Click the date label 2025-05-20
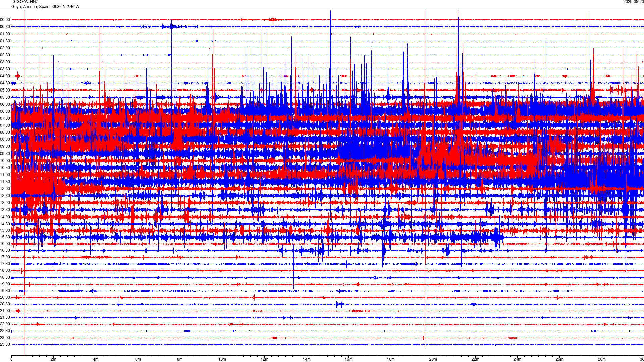 click(x=633, y=2)
